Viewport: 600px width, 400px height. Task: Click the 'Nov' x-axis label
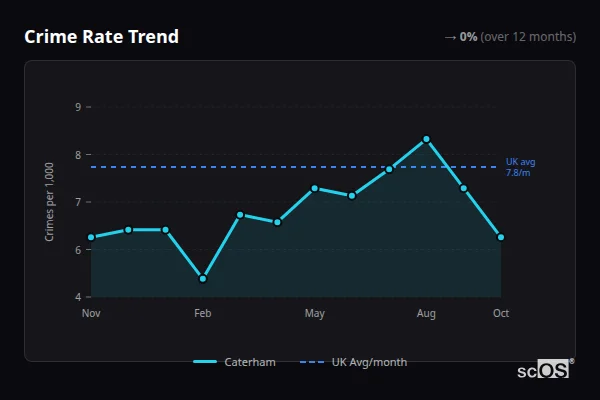[91, 313]
